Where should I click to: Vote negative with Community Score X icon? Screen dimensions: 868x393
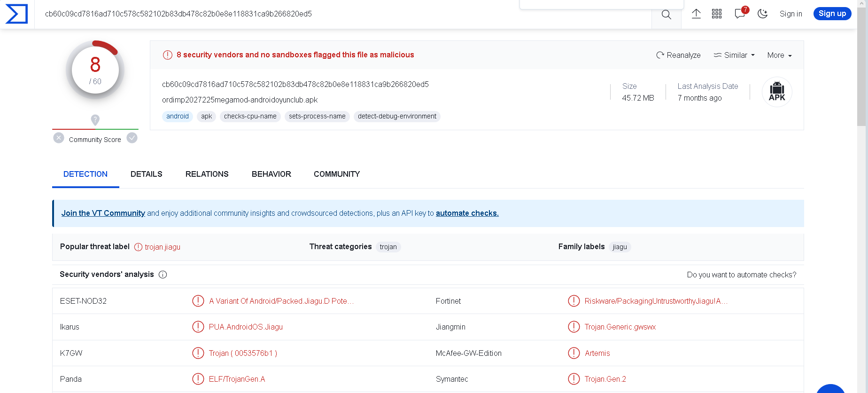(x=59, y=138)
